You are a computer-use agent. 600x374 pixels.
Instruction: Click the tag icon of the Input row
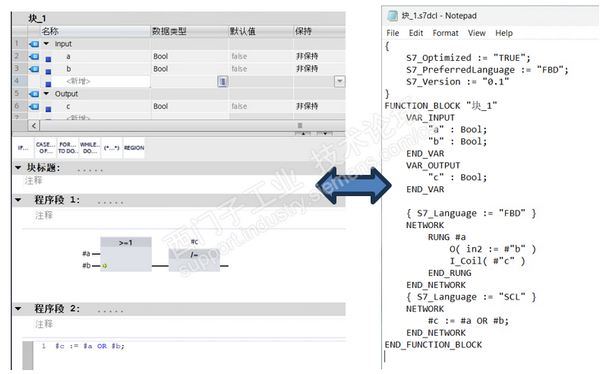coord(34,44)
